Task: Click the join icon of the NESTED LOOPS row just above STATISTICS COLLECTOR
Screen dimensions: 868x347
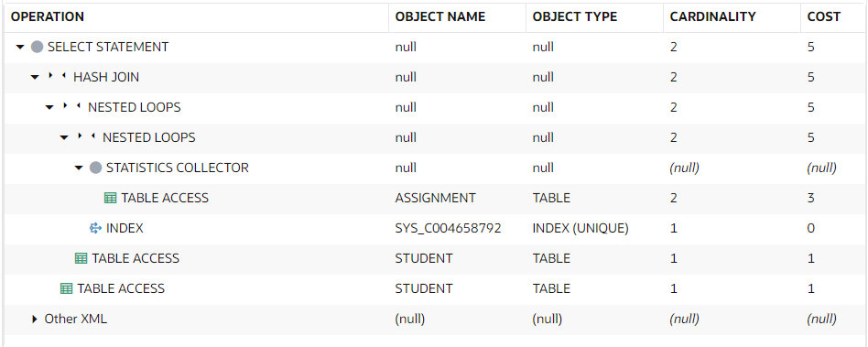Action: pyautogui.click(x=87, y=137)
